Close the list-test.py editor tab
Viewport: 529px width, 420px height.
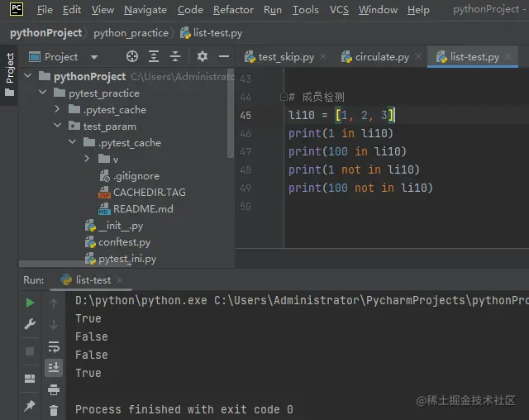(508, 56)
